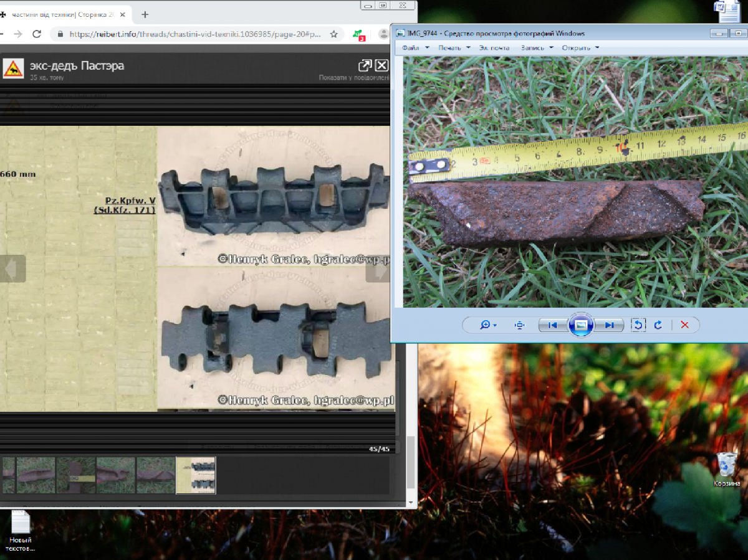
Task: Expand the Печать dropdown menu
Action: click(453, 48)
